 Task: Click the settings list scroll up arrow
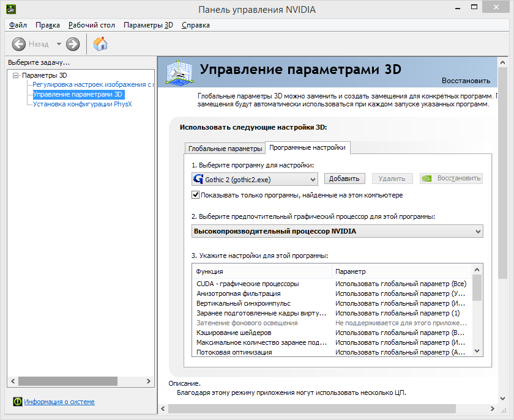477,270
